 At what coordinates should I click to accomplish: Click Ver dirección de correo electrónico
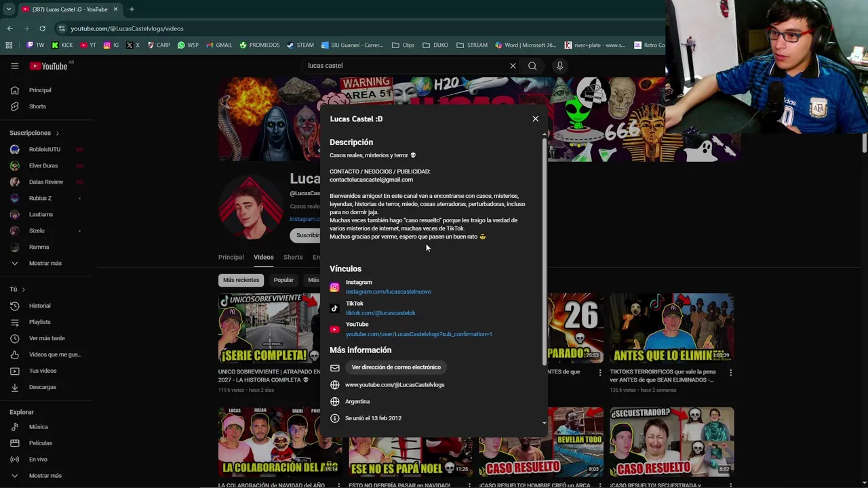pyautogui.click(x=396, y=367)
